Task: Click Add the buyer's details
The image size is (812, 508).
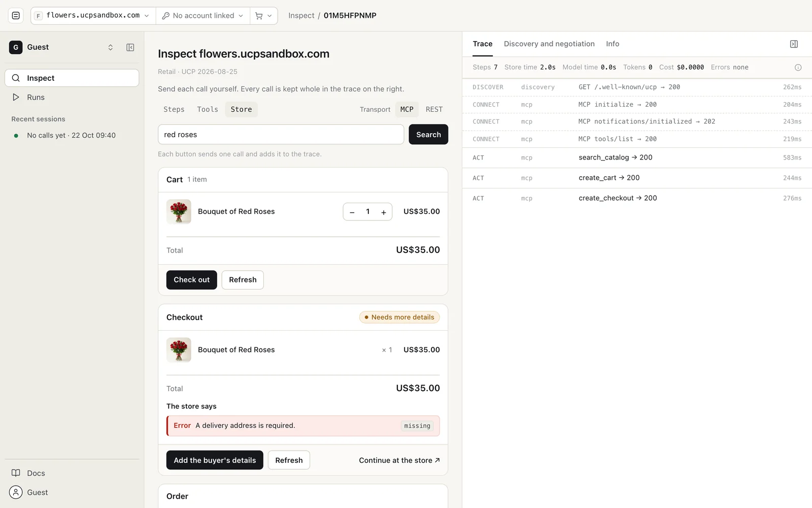Action: (215, 460)
